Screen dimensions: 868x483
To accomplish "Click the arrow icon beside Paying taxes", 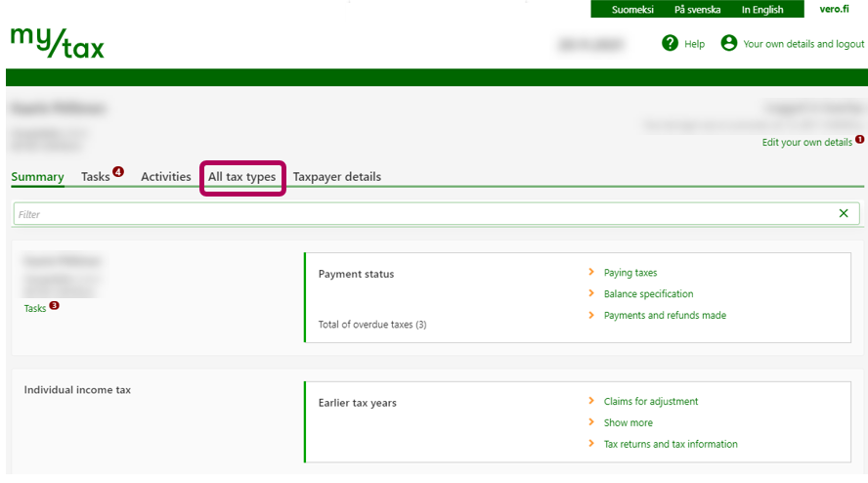I will [591, 273].
